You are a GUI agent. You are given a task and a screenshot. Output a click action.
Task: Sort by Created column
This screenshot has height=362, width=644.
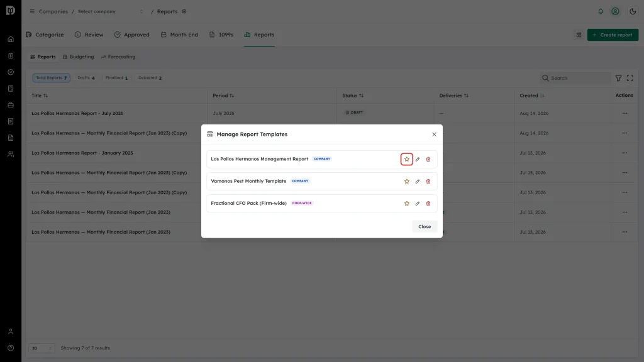click(x=532, y=96)
